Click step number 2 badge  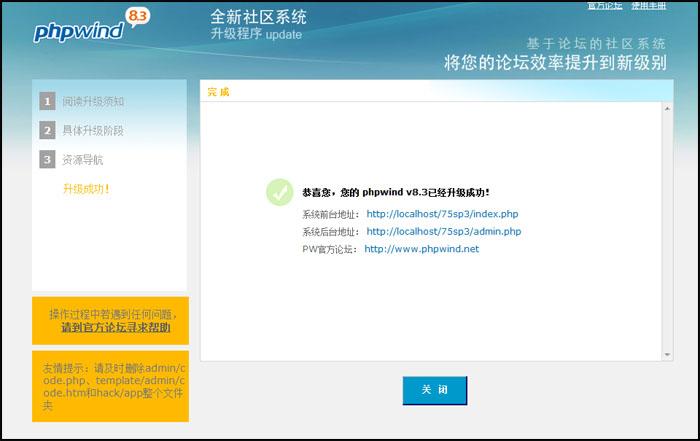click(47, 130)
